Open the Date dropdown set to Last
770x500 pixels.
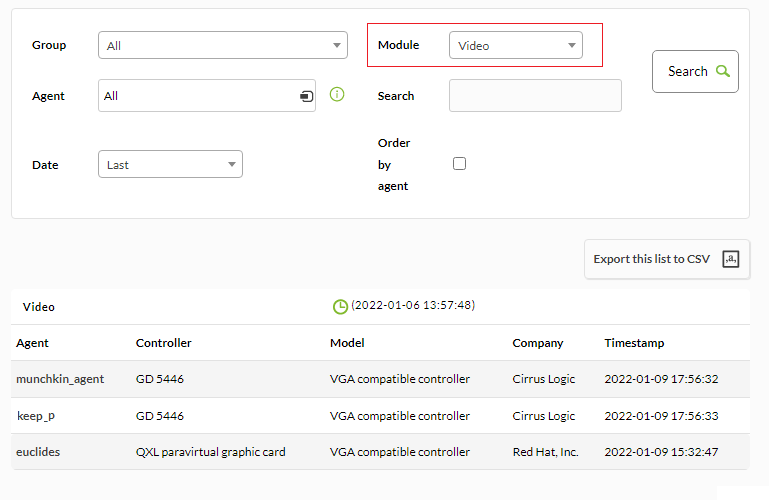[170, 164]
